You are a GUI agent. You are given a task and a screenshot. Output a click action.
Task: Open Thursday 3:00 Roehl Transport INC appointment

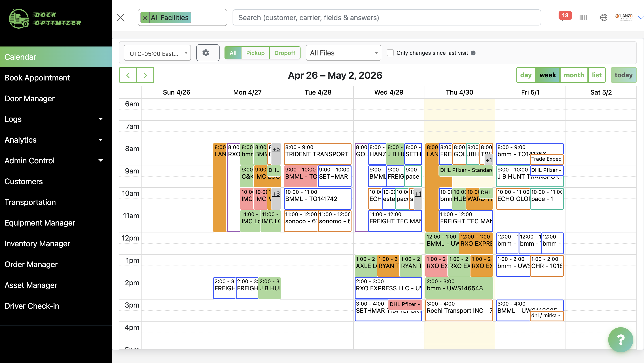pos(459,310)
